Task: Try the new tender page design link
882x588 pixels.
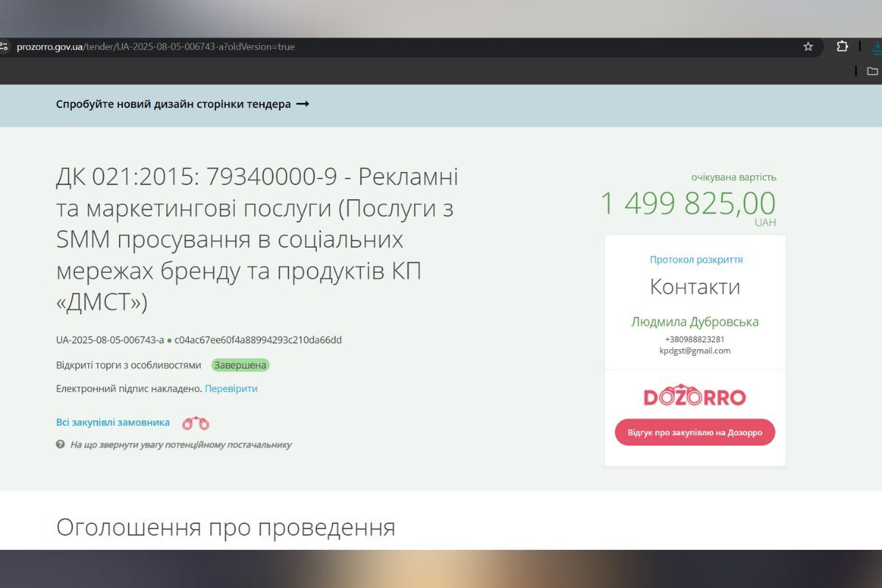Action: (x=173, y=104)
